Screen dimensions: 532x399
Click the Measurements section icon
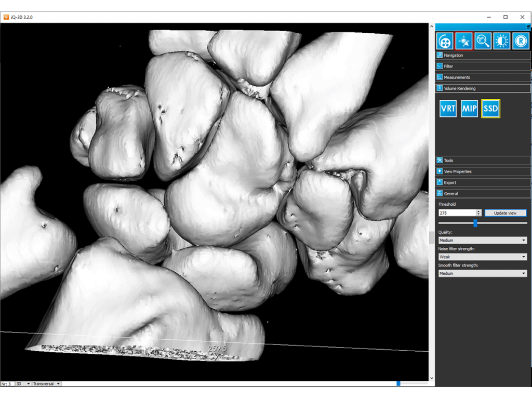(x=440, y=77)
